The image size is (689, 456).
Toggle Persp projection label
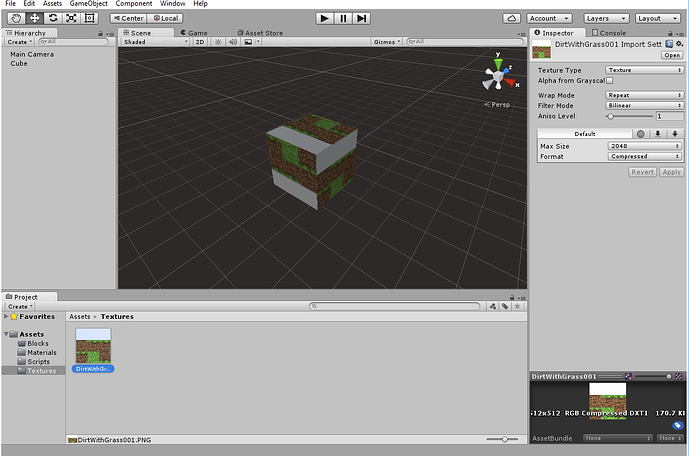497,105
